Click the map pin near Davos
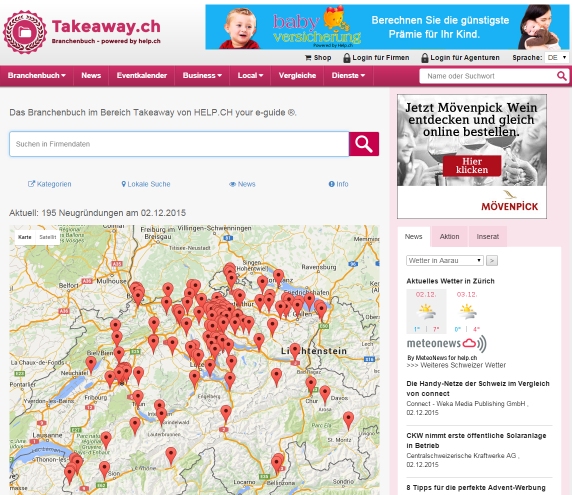Viewport: 572px width, 495px height. (325, 395)
